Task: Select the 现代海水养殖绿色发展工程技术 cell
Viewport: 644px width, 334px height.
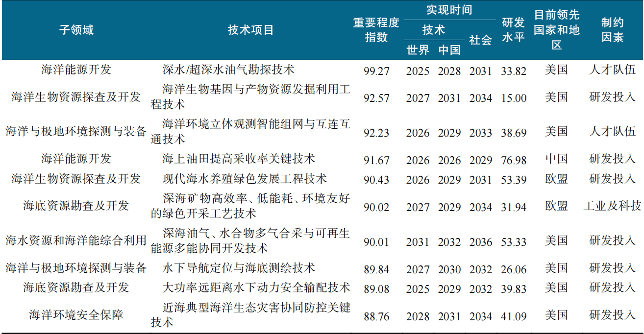Action: coord(245,178)
